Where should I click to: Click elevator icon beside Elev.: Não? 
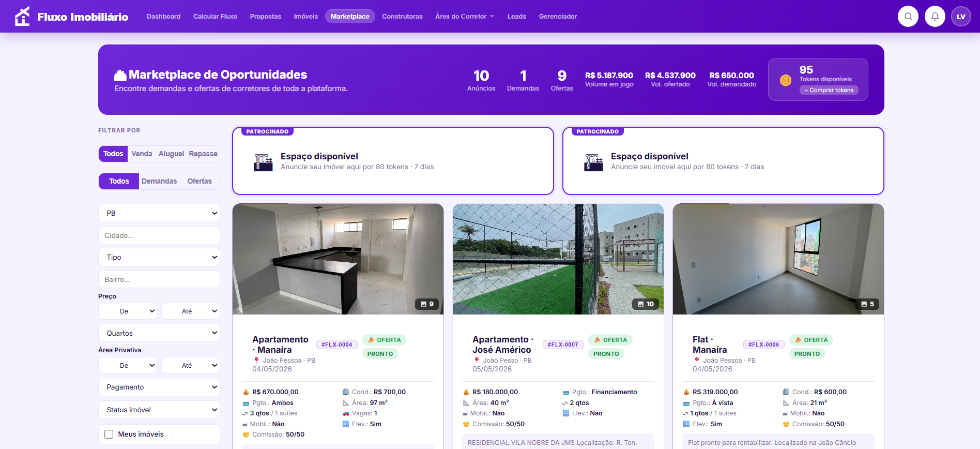point(566,413)
